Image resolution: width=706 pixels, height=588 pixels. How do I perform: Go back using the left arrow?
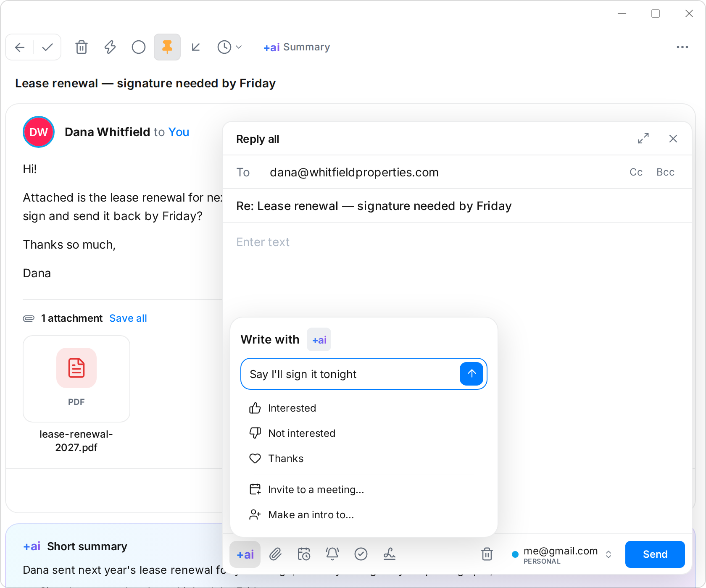pyautogui.click(x=20, y=47)
